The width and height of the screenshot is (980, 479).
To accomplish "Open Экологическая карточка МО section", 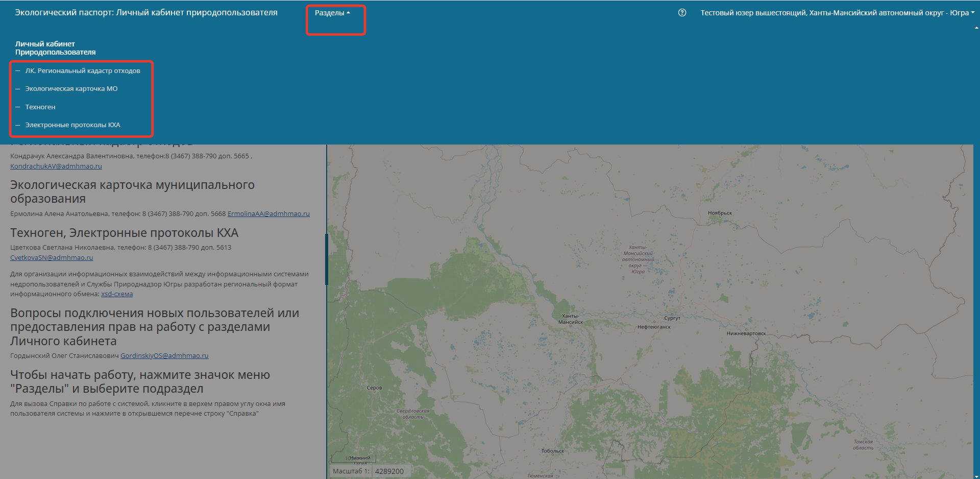I will click(x=71, y=89).
